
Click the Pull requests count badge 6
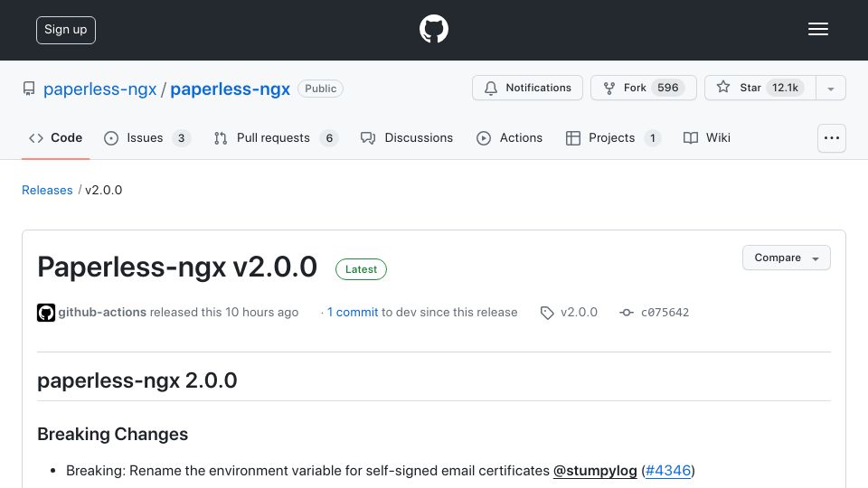(329, 138)
